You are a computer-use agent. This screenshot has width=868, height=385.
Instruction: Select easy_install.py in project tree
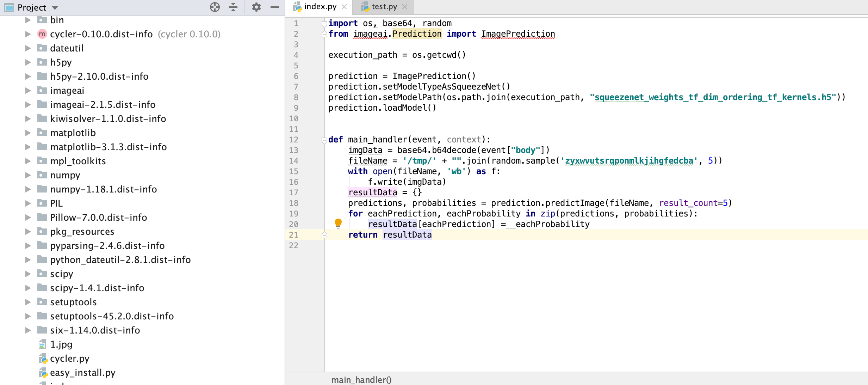pyautogui.click(x=82, y=373)
